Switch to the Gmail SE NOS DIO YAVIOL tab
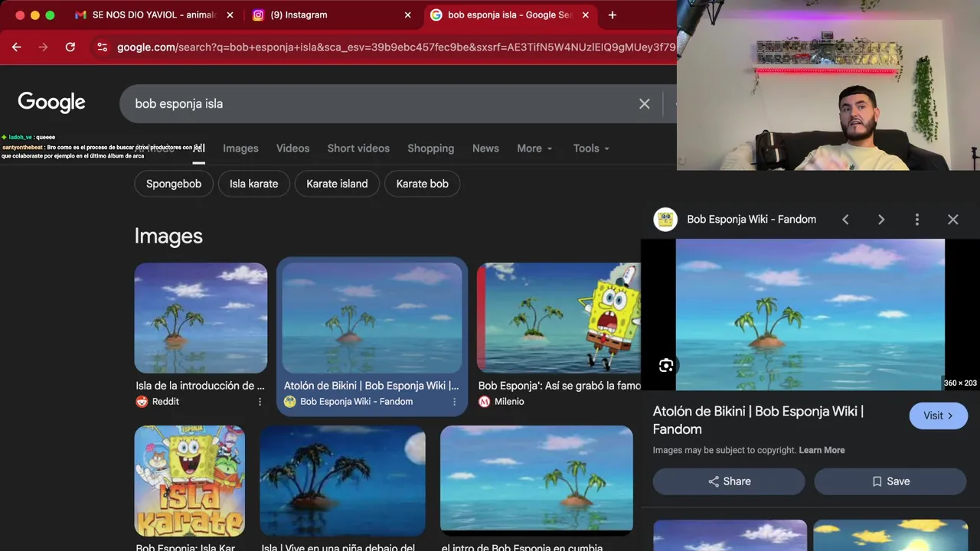980x551 pixels. [x=153, y=15]
